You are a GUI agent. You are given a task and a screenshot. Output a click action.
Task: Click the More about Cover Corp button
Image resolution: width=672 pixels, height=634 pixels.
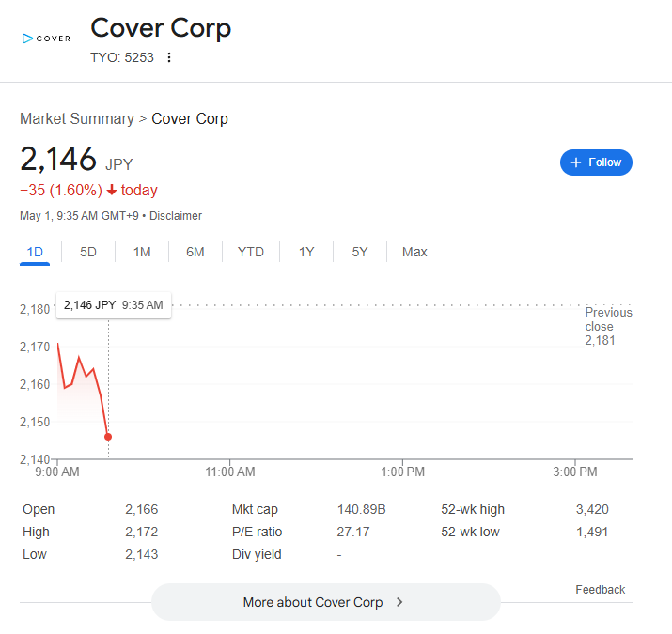[326, 602]
